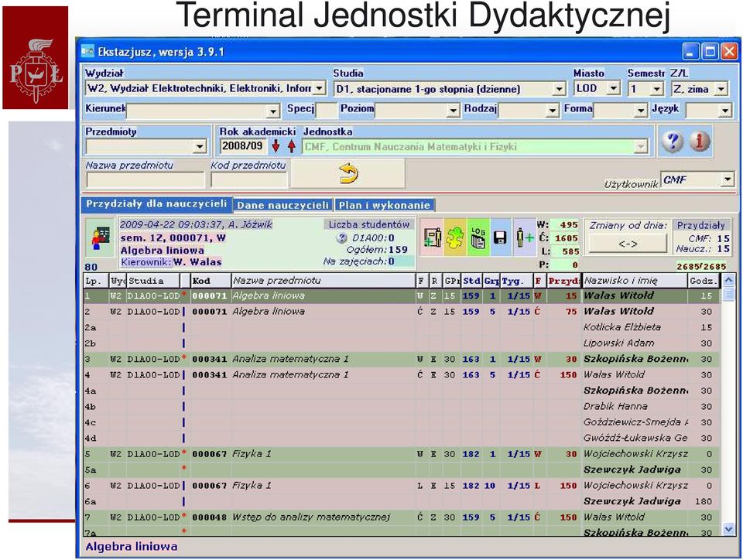The image size is (743, 560).
Task: Click the Rok akademicki 2008/09 field
Action: tap(243, 146)
